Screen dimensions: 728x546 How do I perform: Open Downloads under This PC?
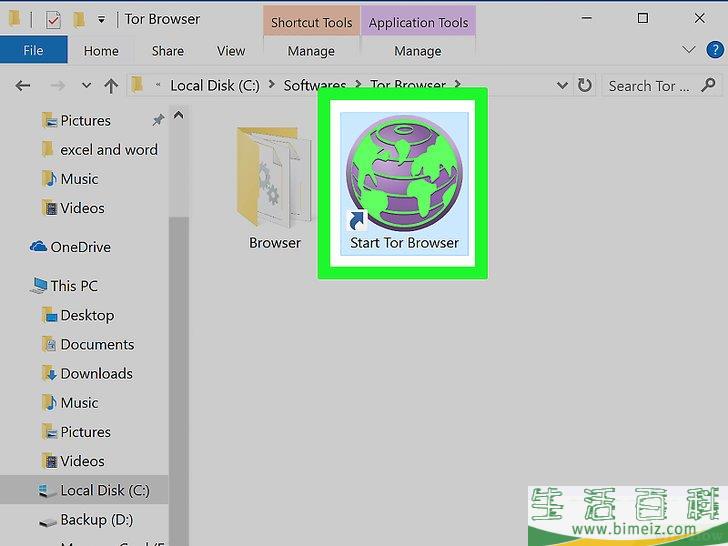[96, 374]
